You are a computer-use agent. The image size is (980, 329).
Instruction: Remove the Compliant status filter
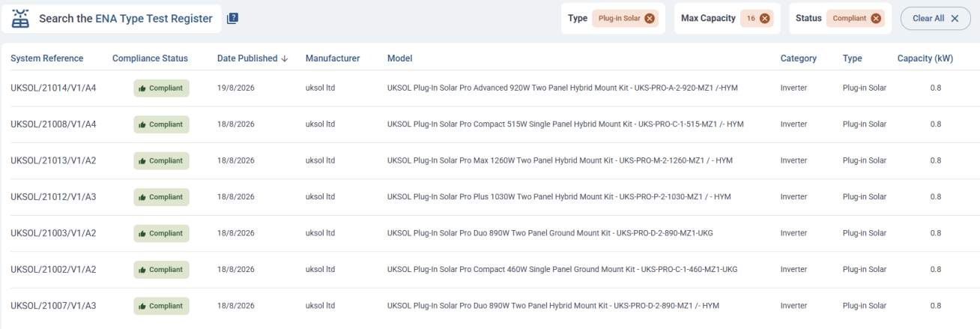point(876,19)
